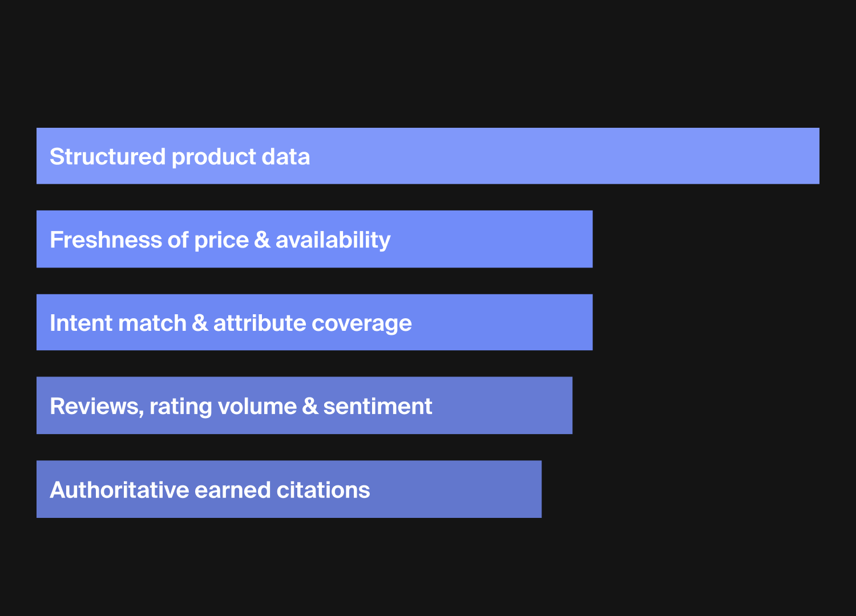
Task: Click the ampersand in the Intent match label
Action: pos(200,323)
